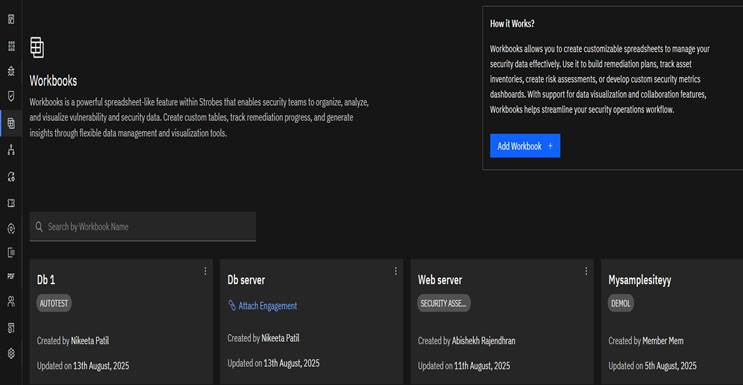743x385 pixels.
Task: Click Member Mem on Mysamplesiteyy card
Action: 663,340
